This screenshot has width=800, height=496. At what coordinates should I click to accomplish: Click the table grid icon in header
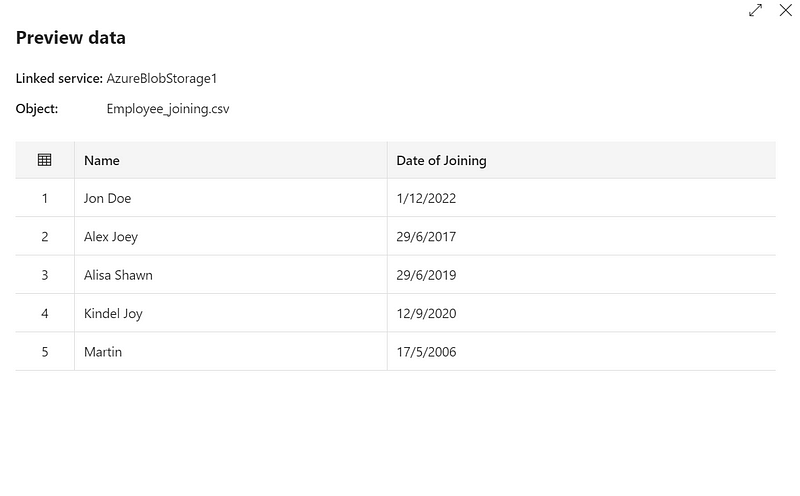(x=44, y=160)
